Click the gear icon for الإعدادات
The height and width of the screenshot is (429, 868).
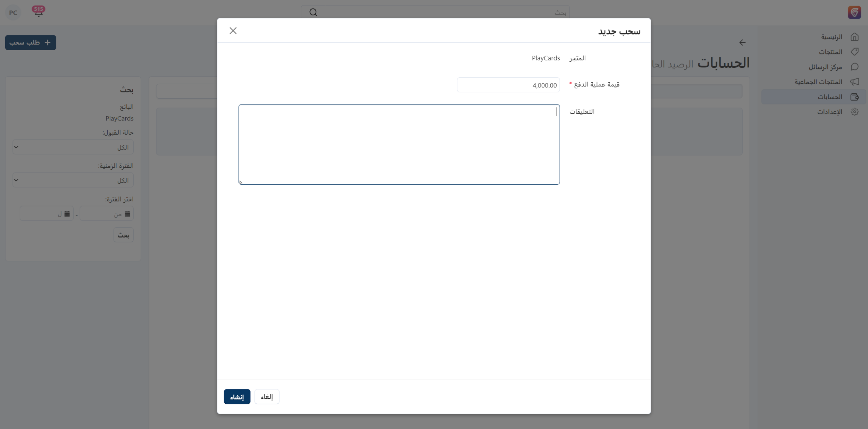tap(854, 112)
